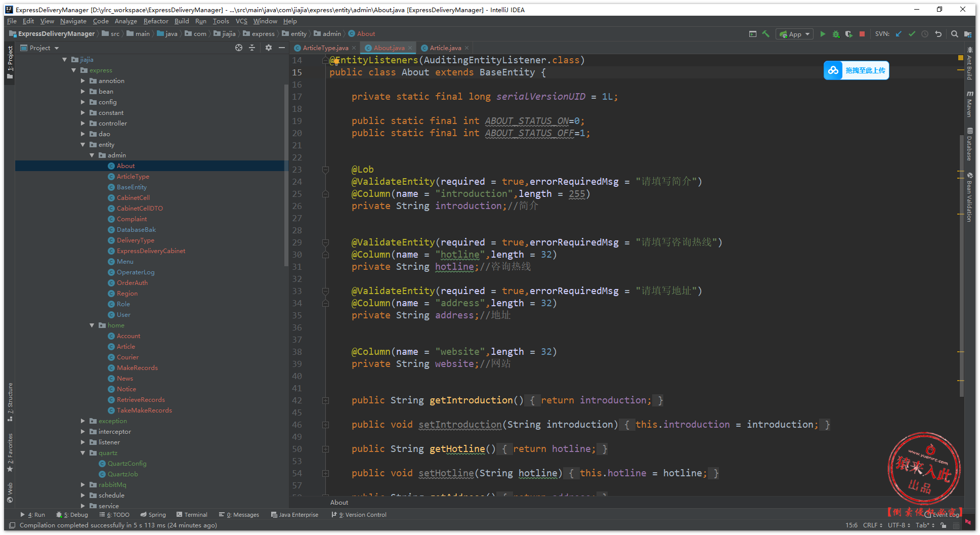980x535 pixels.
Task: Open Structure tool window
Action: pyautogui.click(x=10, y=402)
